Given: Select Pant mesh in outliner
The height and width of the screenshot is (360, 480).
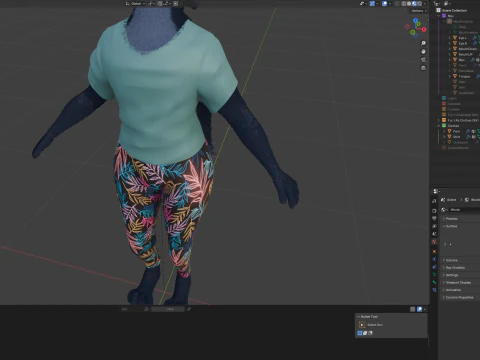Looking at the screenshot, I should pos(456,131).
